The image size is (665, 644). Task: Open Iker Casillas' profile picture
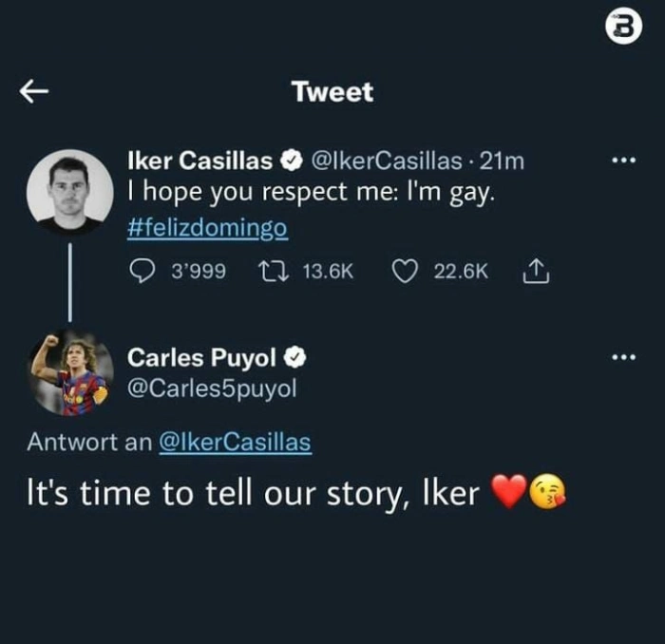68,192
